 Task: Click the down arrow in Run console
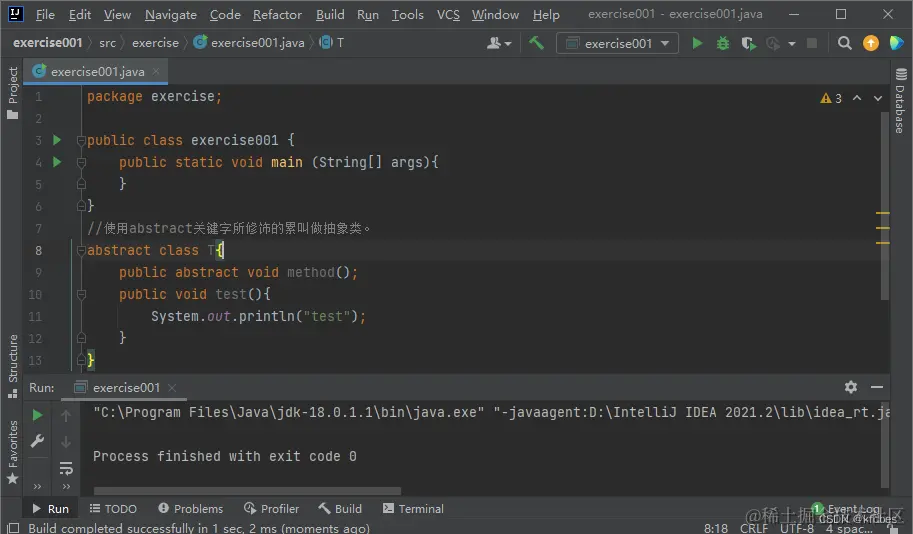tap(66, 442)
